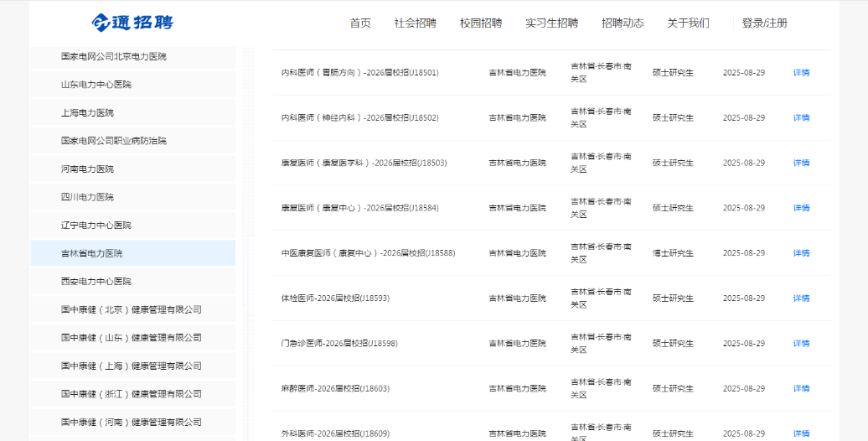Choose 国中康健（北京）健康管理有限公司
The width and height of the screenshot is (868, 441).
coord(132,309)
